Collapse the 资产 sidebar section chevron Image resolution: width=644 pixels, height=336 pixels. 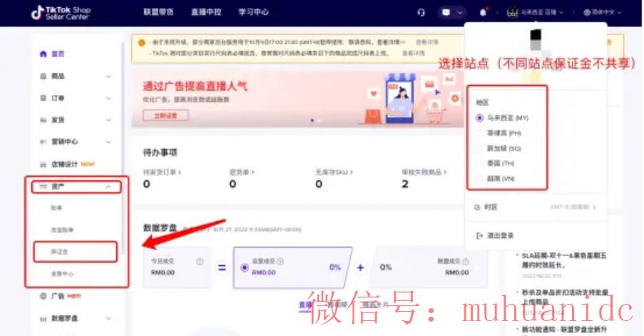click(108, 186)
